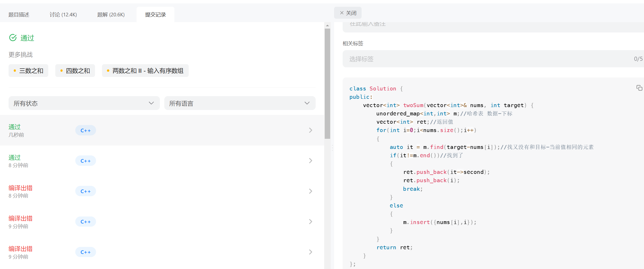Open the 所有语言 filter dropdown

coord(240,103)
